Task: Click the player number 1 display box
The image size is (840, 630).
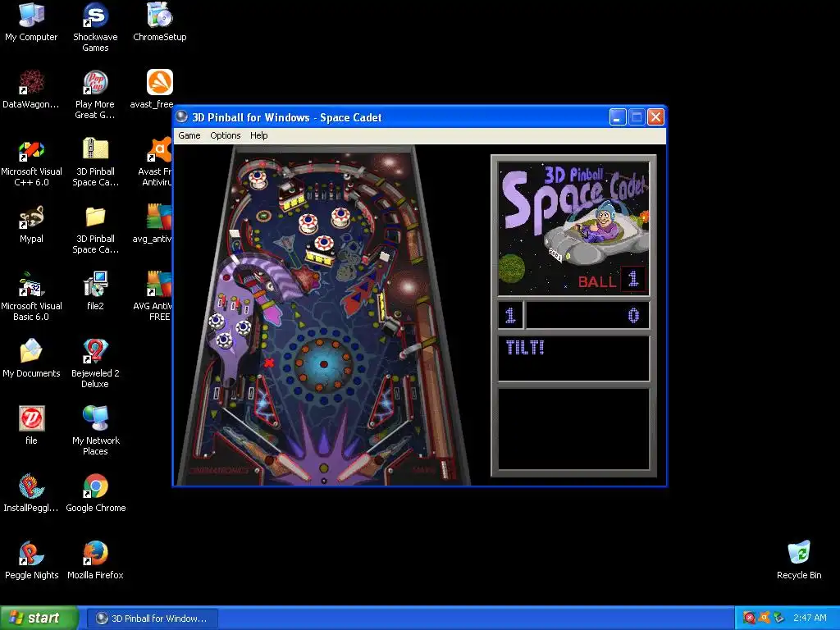Action: click(x=510, y=315)
